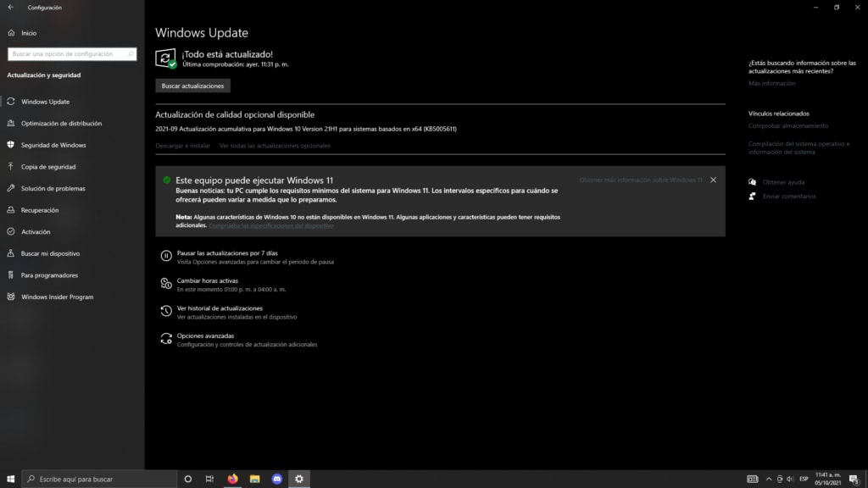Open touch keyboard icon in system tray
The height and width of the screenshot is (488, 868).
tap(753, 480)
